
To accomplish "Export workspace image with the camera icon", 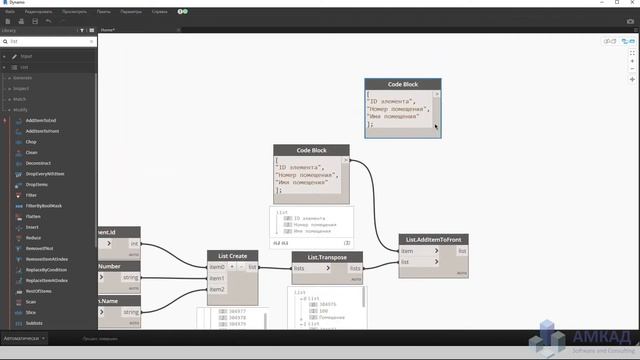I will [x=630, y=21].
